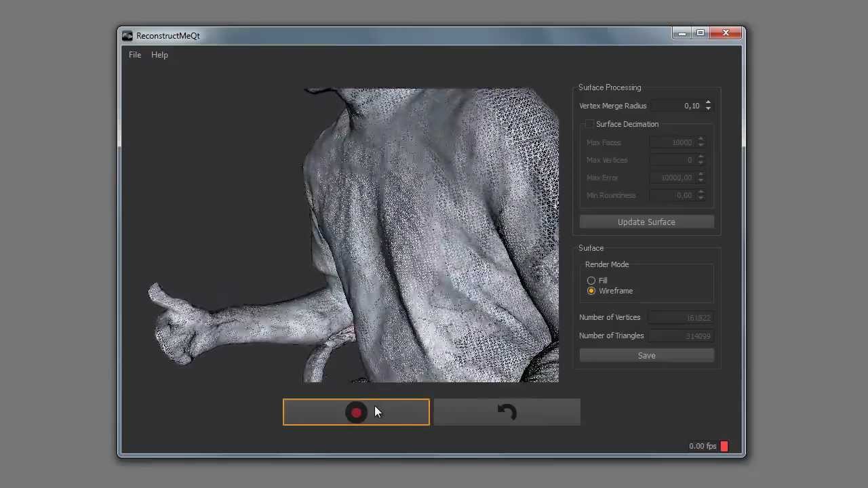Click the Max Error spinner arrows

pyautogui.click(x=701, y=178)
